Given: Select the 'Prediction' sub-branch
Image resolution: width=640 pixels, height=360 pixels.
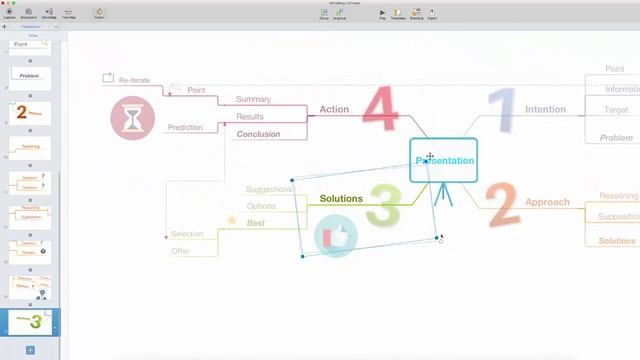Looking at the screenshot, I should [x=185, y=127].
